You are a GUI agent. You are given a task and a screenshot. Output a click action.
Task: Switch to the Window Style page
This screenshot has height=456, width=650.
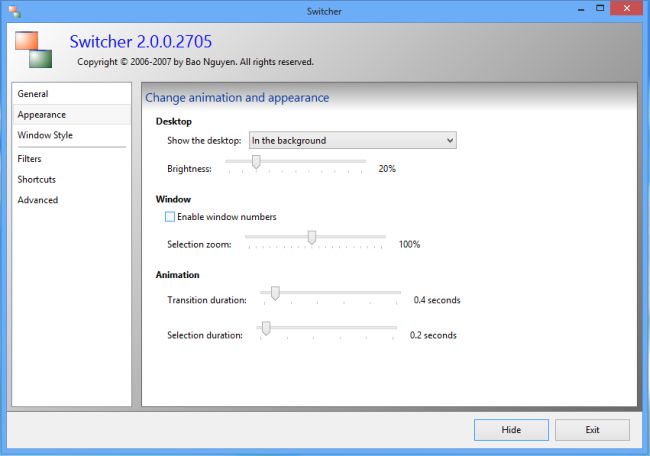click(x=71, y=135)
